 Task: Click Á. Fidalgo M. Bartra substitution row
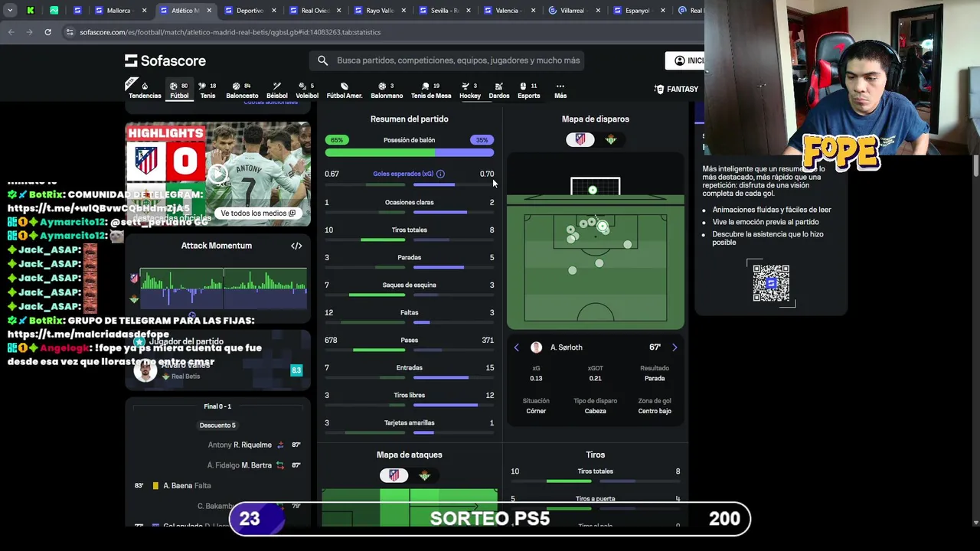coord(217,465)
